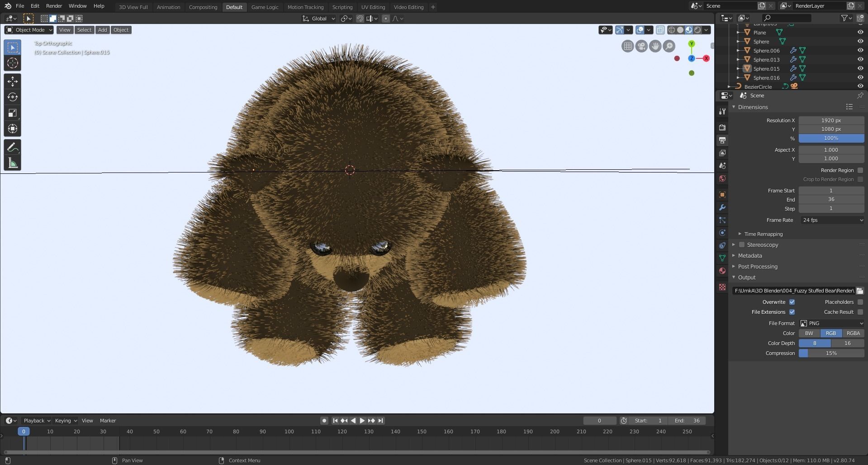Viewport: 868px width, 465px height.
Task: Enable the RGBA color output option
Action: [853, 333]
